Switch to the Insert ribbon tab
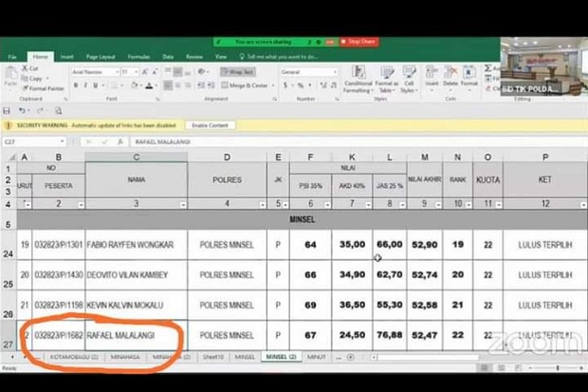This screenshot has height=392, width=588. point(67,57)
